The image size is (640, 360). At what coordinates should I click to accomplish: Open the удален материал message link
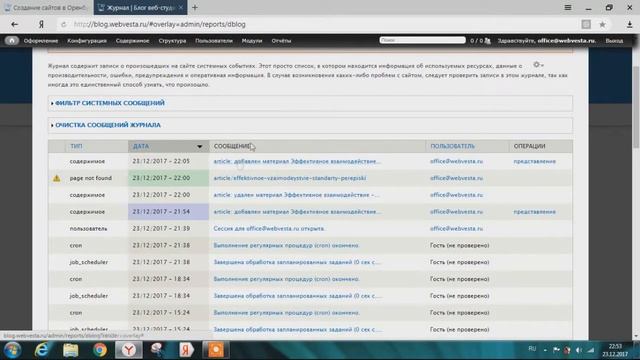(x=296, y=195)
